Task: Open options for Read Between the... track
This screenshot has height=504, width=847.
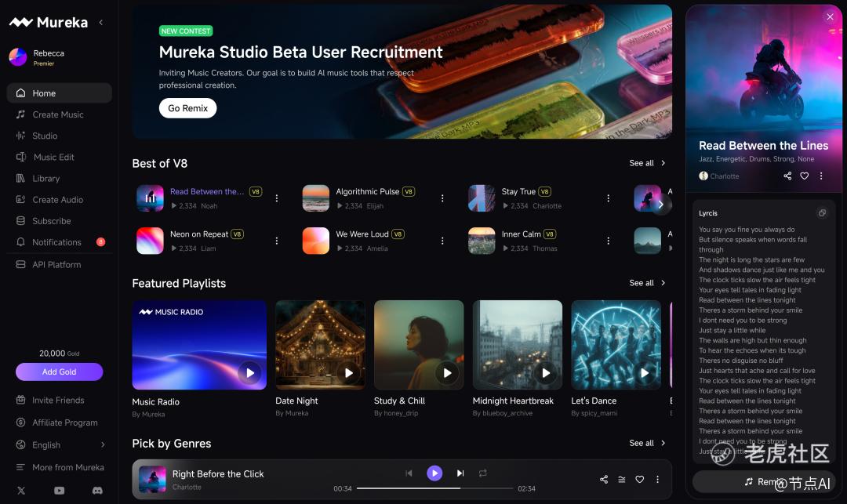Action: [x=277, y=198]
